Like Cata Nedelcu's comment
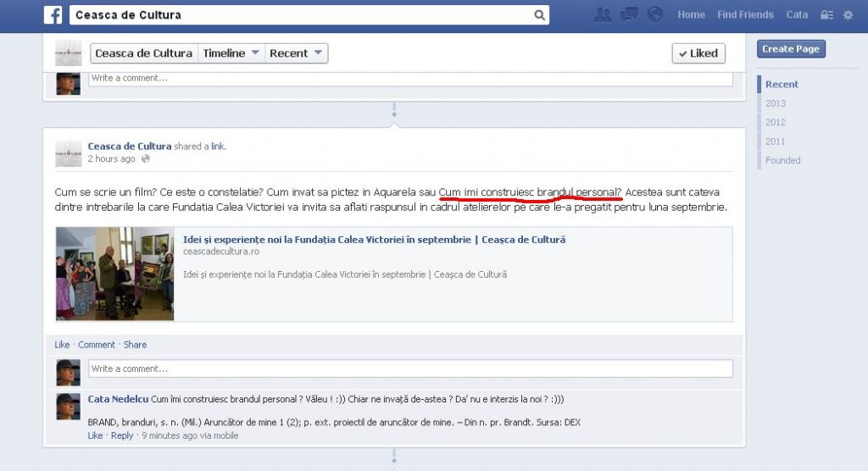 point(95,435)
